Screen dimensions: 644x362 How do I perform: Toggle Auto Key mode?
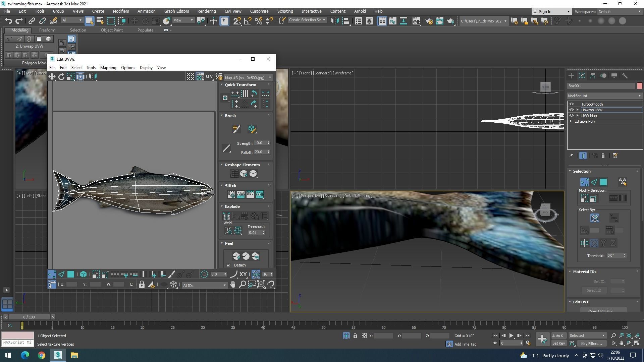559,336
